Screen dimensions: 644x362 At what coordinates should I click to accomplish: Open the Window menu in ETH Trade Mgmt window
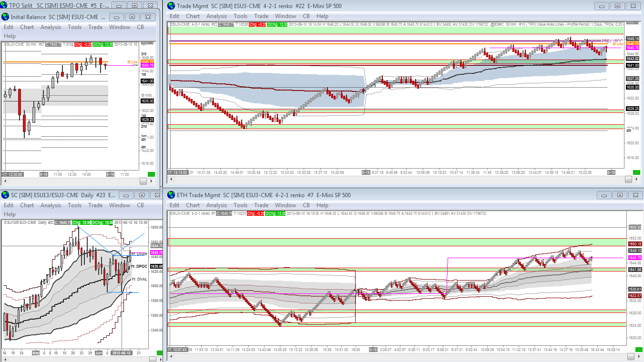coord(285,205)
